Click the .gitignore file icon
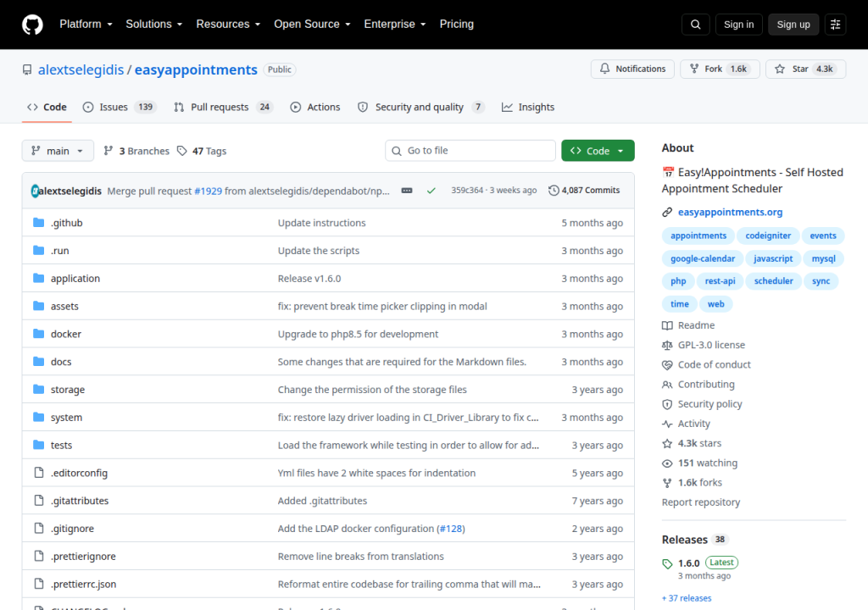Viewport: 868px width, 610px height. 39,528
